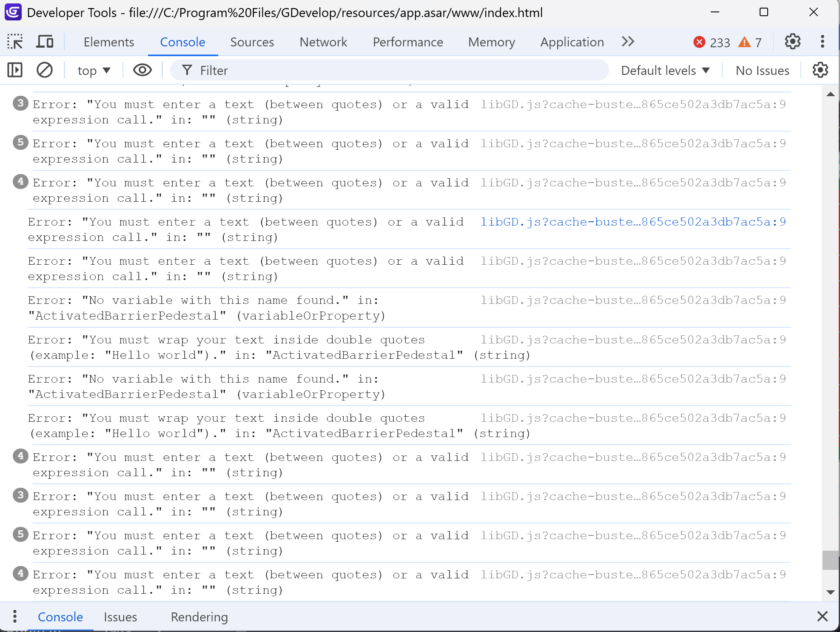
Task: Expand the top JavaScript context dropdown
Action: (x=94, y=70)
